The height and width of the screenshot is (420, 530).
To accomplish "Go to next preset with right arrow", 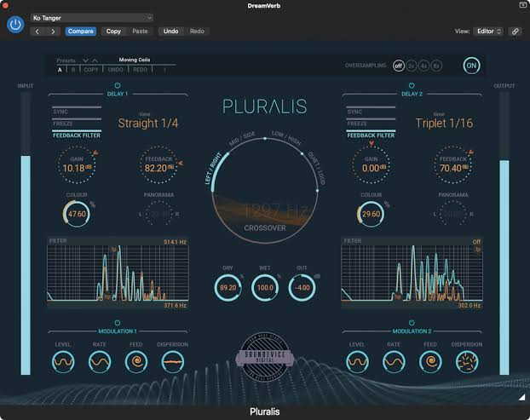I will [53, 32].
